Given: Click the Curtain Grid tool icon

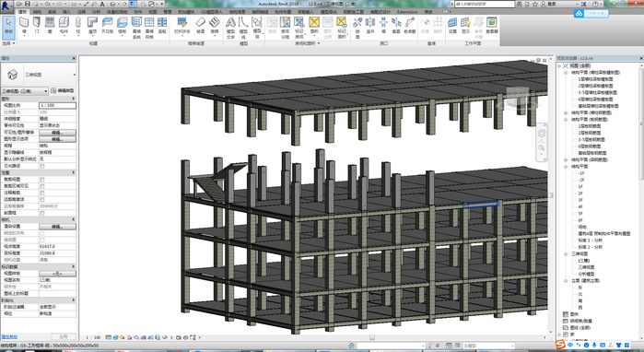Looking at the screenshot, I should point(149,27).
